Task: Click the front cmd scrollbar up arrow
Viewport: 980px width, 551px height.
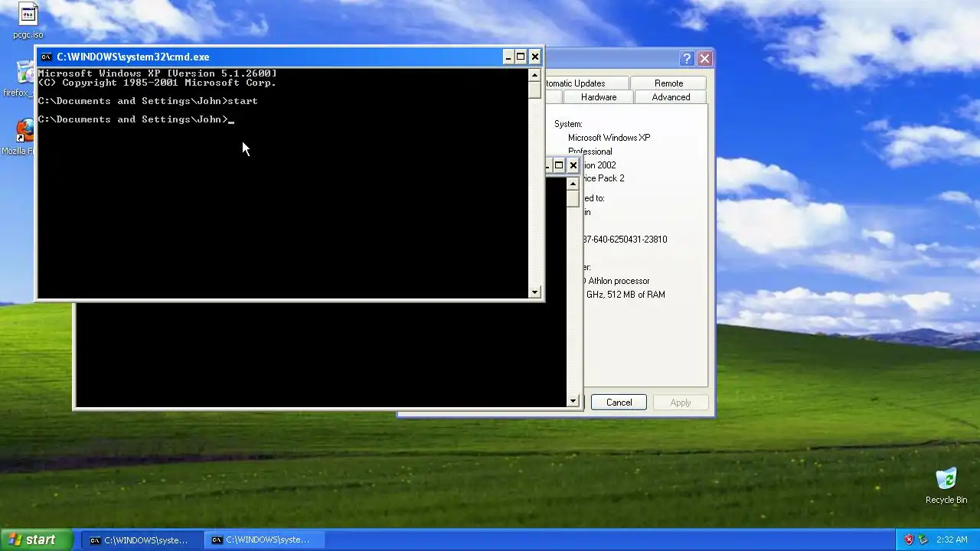Action: coord(534,75)
